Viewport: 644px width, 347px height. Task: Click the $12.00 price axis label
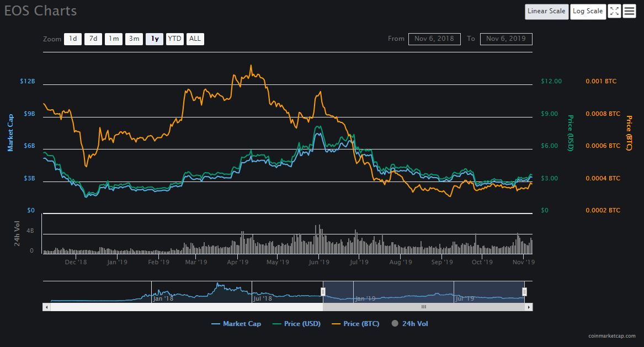coord(551,81)
